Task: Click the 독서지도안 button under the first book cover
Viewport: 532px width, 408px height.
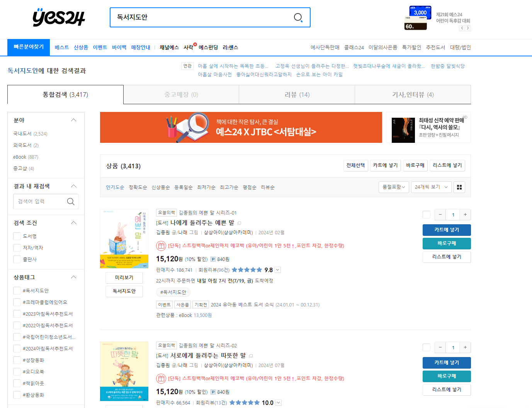Action: point(124,291)
